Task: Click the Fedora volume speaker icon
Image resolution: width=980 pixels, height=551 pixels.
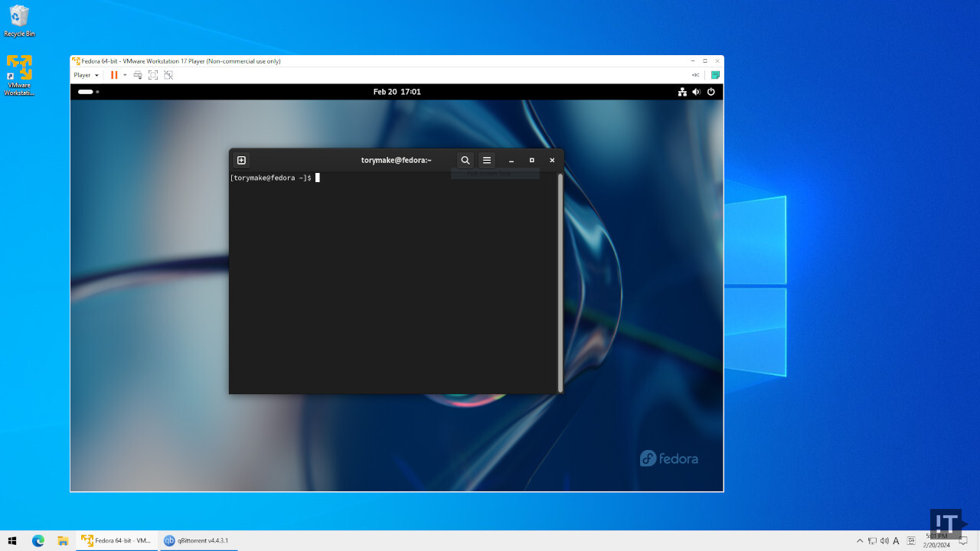Action: [696, 92]
